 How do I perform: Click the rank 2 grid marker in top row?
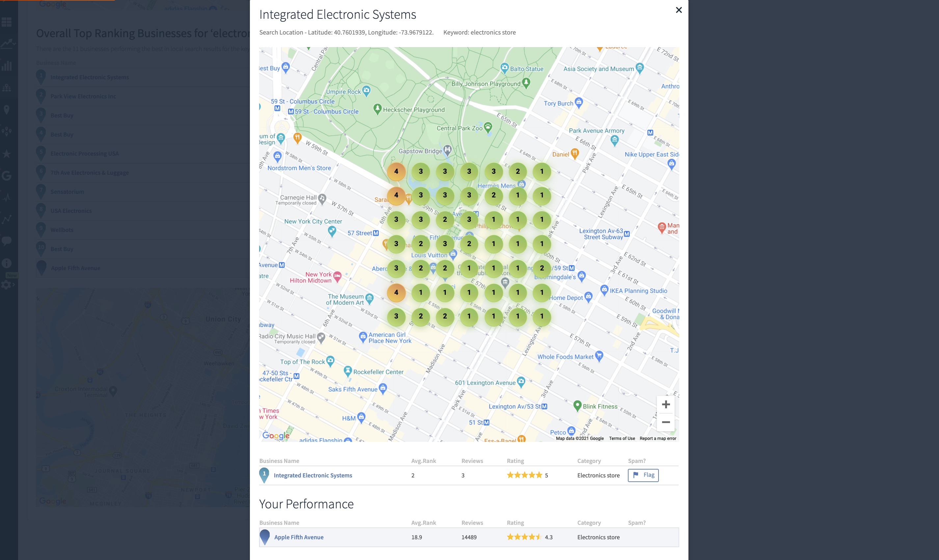coord(518,171)
